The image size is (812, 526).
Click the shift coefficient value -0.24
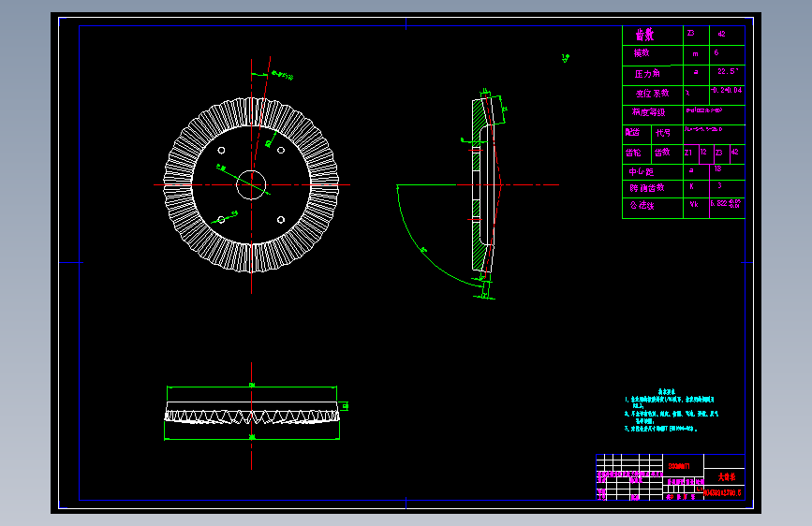pyautogui.click(x=727, y=90)
